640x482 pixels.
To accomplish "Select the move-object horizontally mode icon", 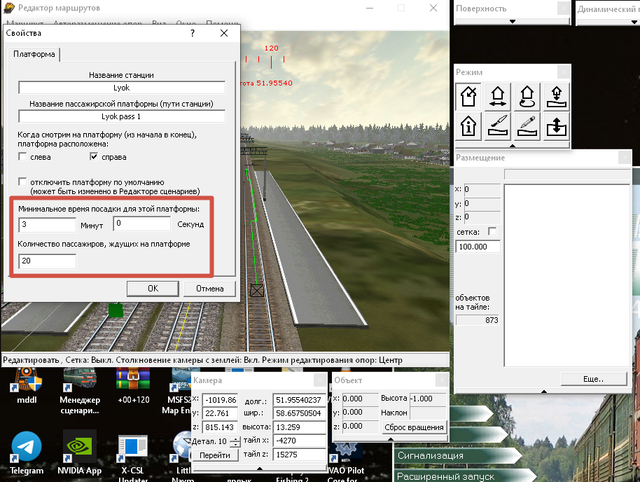I will click(x=498, y=97).
